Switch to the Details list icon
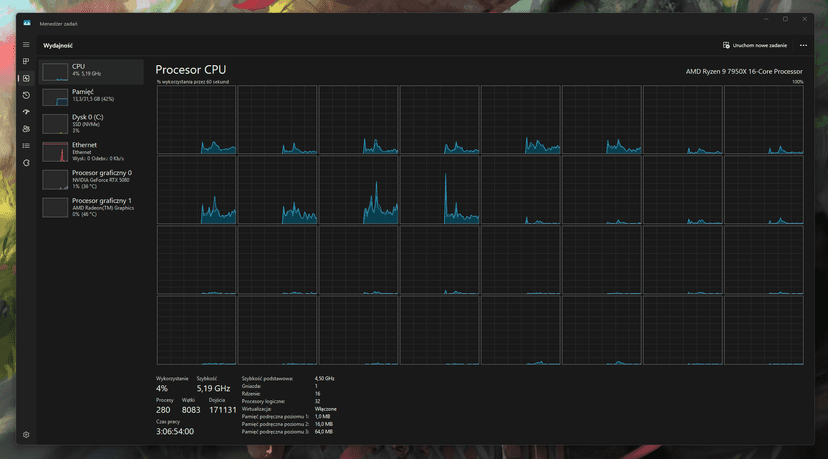 tap(27, 145)
